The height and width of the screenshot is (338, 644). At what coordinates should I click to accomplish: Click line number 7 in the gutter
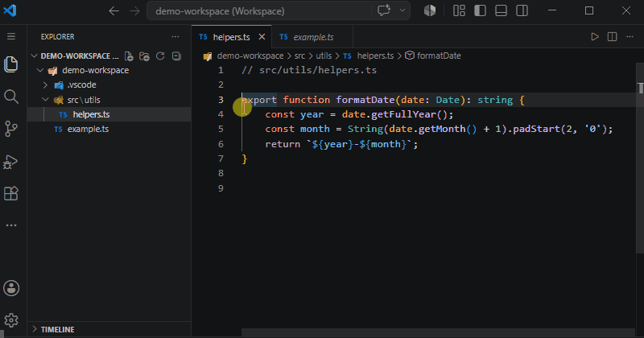click(x=221, y=159)
